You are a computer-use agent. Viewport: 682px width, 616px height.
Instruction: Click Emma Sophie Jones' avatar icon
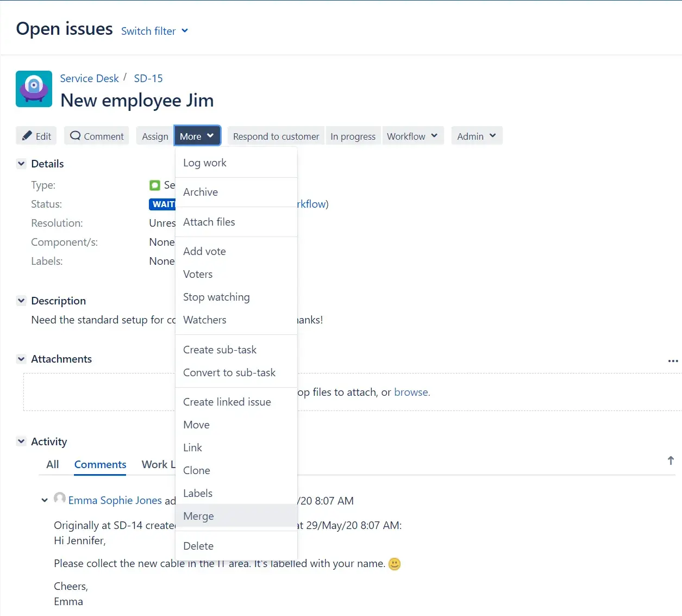point(60,499)
